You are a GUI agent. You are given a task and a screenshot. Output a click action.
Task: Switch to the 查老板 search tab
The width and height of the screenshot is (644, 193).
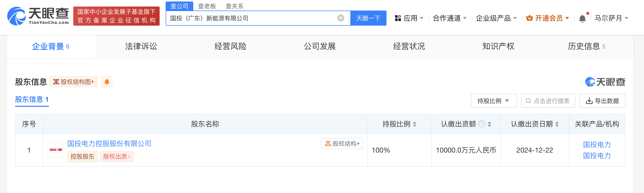[207, 6]
